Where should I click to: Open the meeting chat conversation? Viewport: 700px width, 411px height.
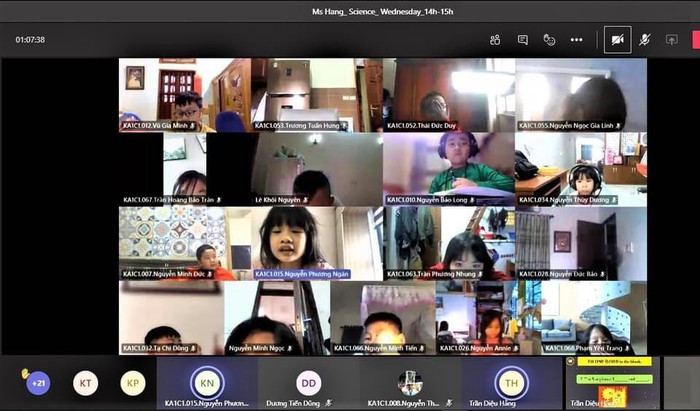pos(522,40)
